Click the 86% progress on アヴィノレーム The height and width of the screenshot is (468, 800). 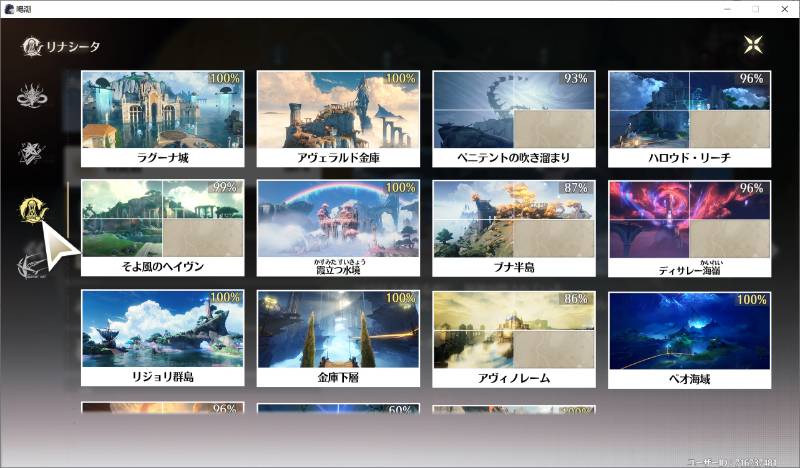(576, 299)
